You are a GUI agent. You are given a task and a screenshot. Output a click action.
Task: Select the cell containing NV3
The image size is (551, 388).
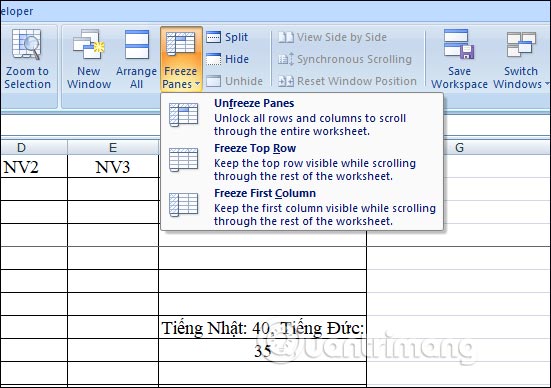click(x=113, y=167)
